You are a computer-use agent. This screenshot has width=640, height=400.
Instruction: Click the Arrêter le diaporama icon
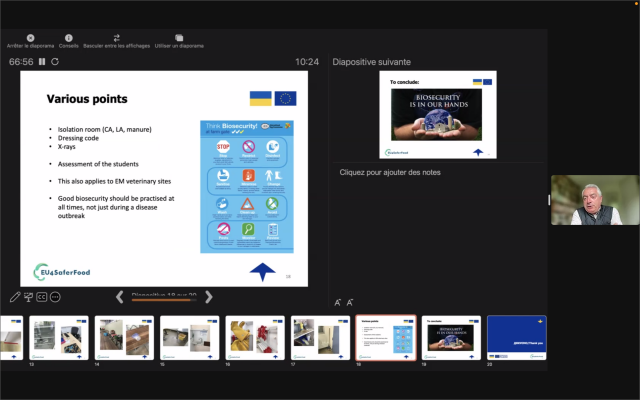click(30, 38)
